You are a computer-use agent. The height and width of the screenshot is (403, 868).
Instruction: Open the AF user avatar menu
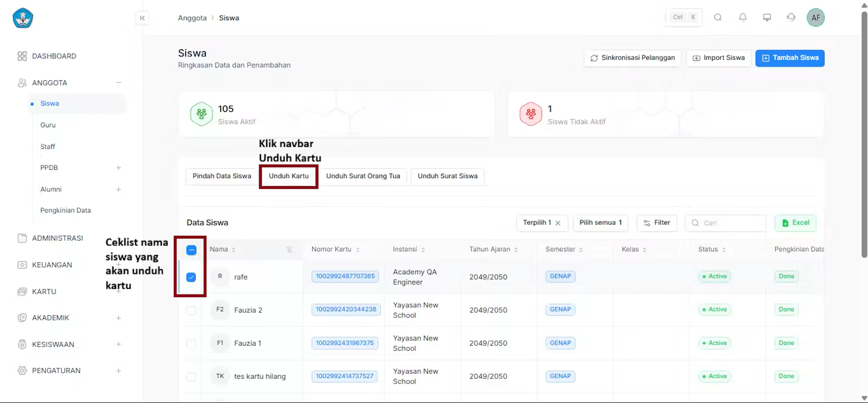[x=815, y=17]
